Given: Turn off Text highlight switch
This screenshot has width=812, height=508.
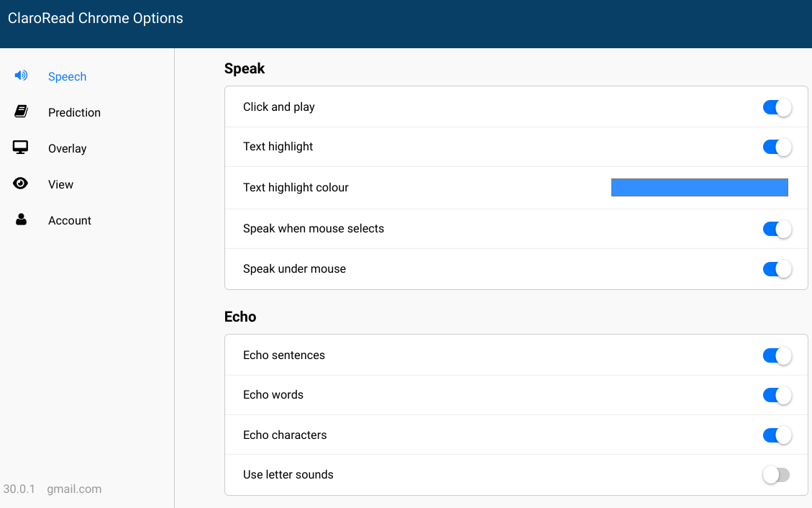Looking at the screenshot, I should [776, 147].
